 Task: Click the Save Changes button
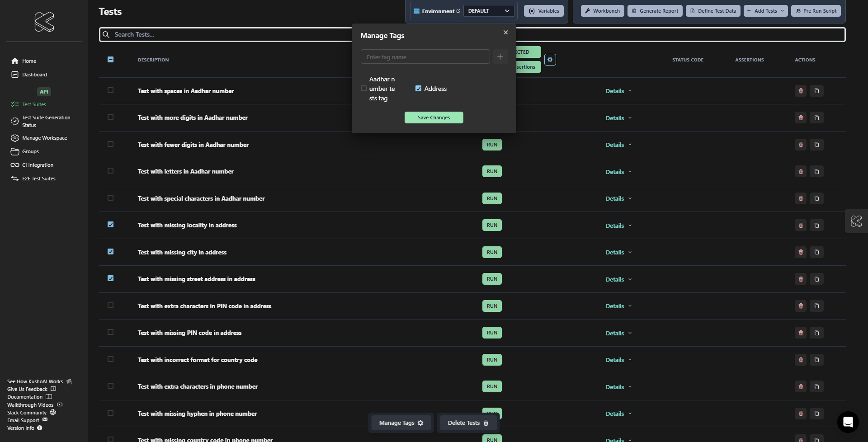[x=434, y=118]
